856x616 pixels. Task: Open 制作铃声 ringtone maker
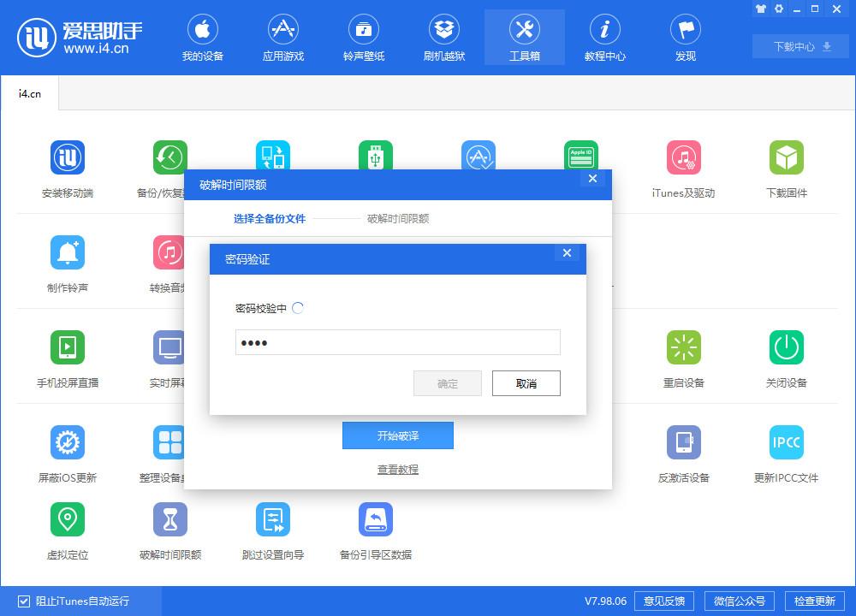tap(68, 264)
